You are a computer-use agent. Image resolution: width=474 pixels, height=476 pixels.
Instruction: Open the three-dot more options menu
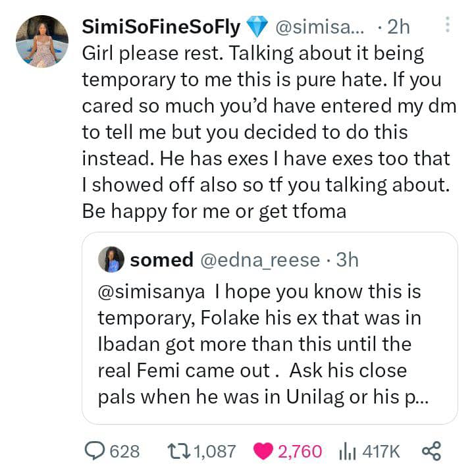[x=448, y=26]
